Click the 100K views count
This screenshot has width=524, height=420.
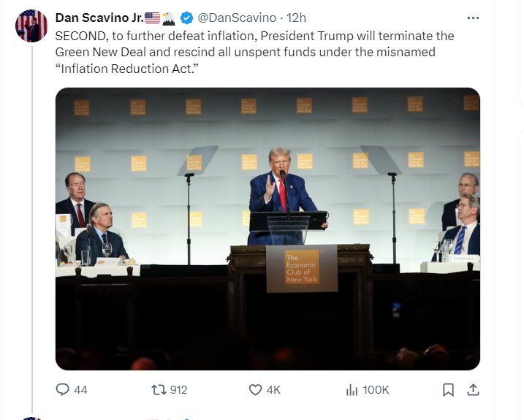[376, 390]
